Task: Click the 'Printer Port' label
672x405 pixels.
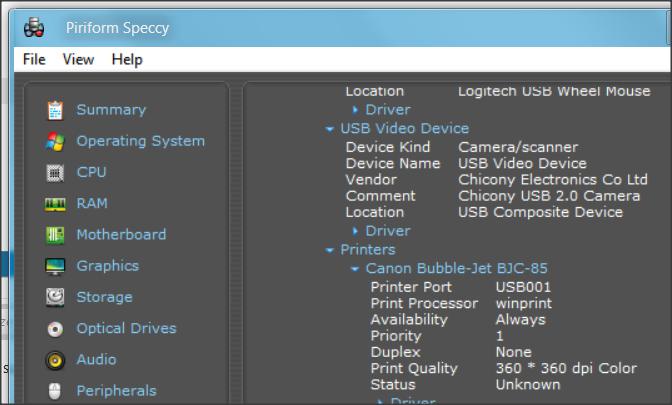Action: click(411, 288)
